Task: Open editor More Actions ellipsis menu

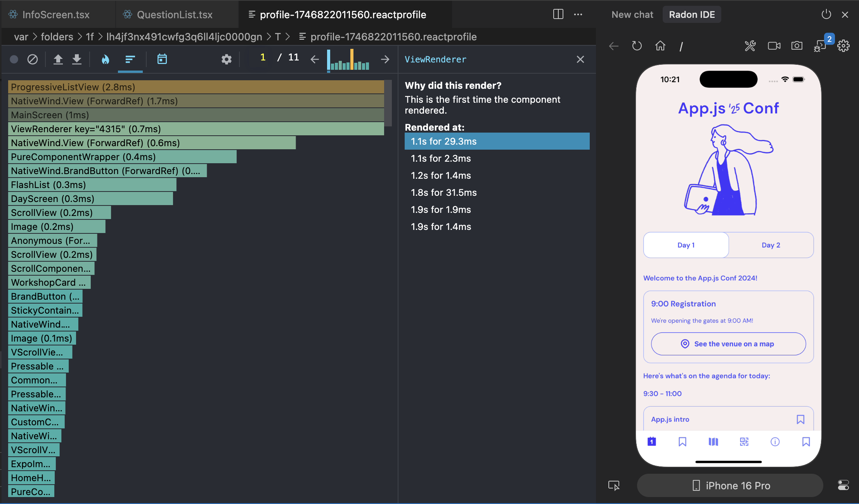Action: click(578, 15)
